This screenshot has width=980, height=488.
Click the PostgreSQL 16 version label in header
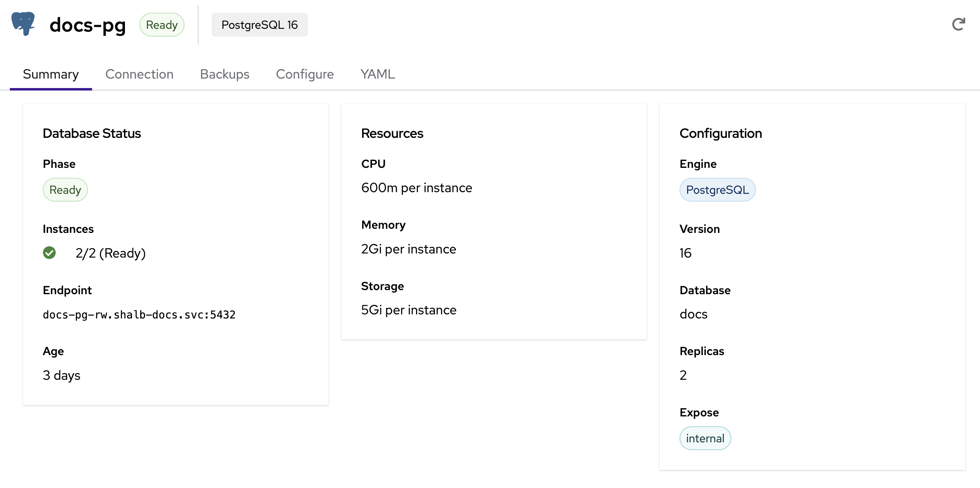(x=259, y=25)
